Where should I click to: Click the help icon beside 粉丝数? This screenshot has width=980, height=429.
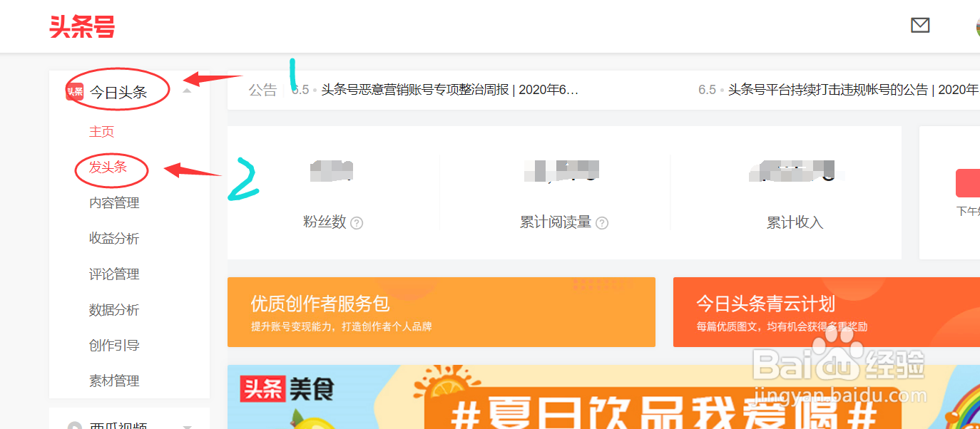click(x=357, y=223)
